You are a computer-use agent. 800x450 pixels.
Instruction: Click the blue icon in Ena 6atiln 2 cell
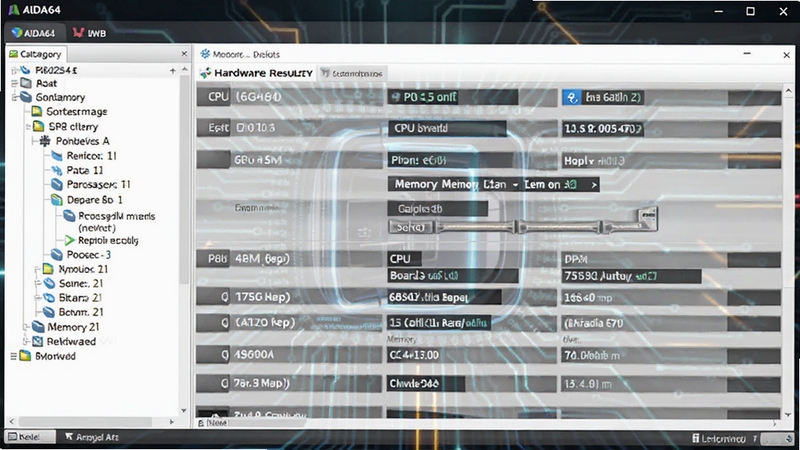(x=571, y=97)
